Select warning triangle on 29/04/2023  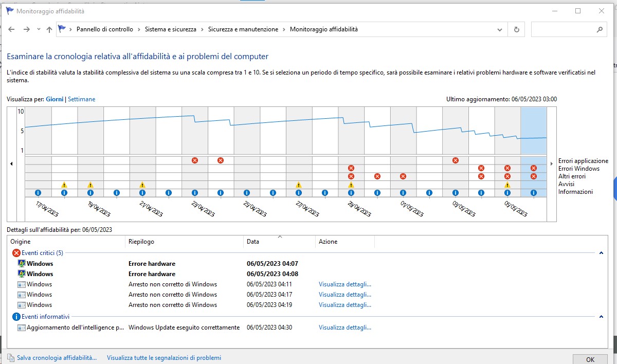[x=351, y=185]
